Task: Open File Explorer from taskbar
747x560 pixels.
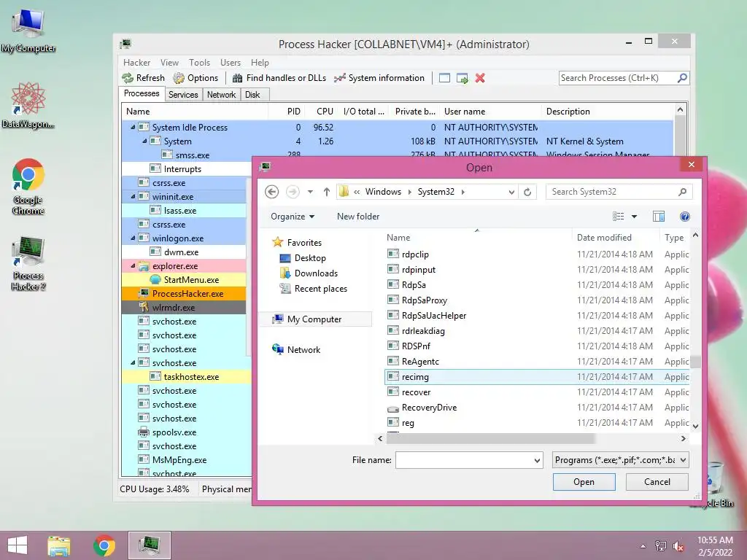Action: (59, 545)
